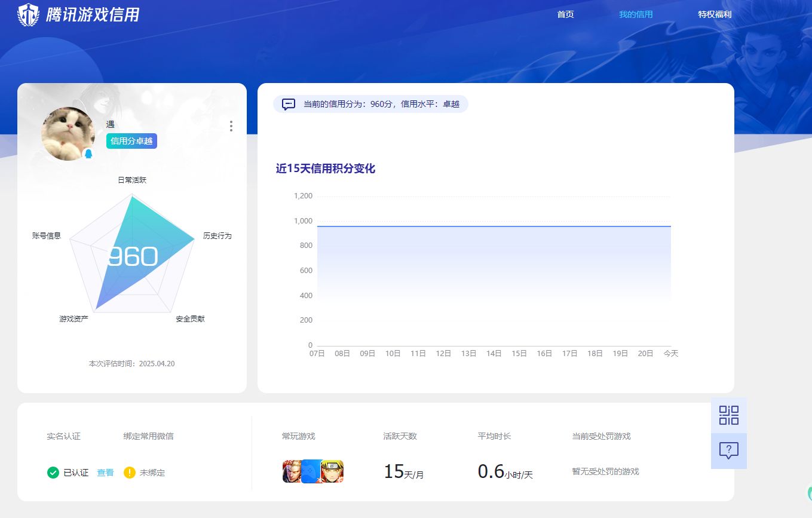812x518 pixels.
Task: Open the three-dot menu on the profile card
Action: click(x=231, y=126)
